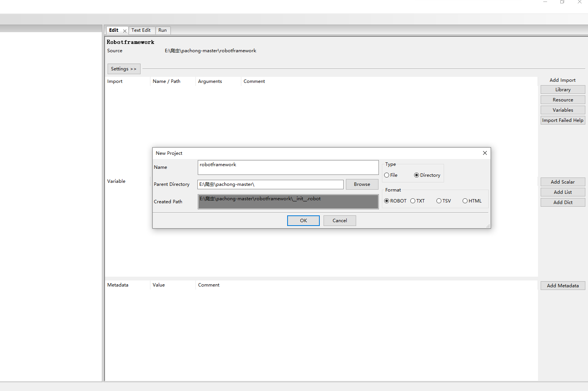588x391 pixels.
Task: Focus the project Name input field
Action: pyautogui.click(x=288, y=167)
